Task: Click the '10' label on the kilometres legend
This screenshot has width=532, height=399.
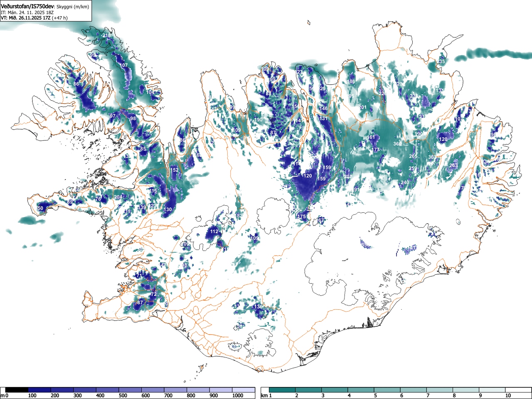Action: tap(508, 396)
